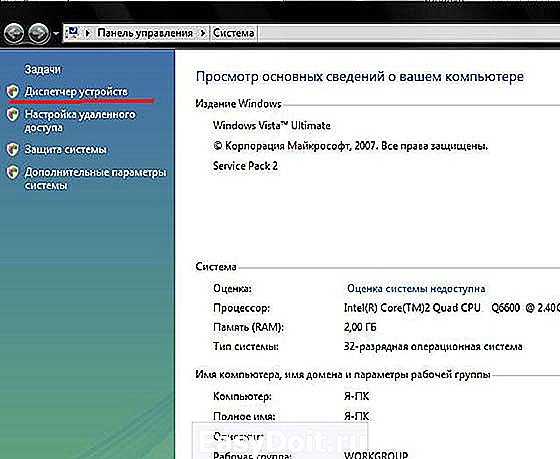Select Система breadcrumb item
Image resolution: width=560 pixels, height=459 pixels.
[234, 33]
